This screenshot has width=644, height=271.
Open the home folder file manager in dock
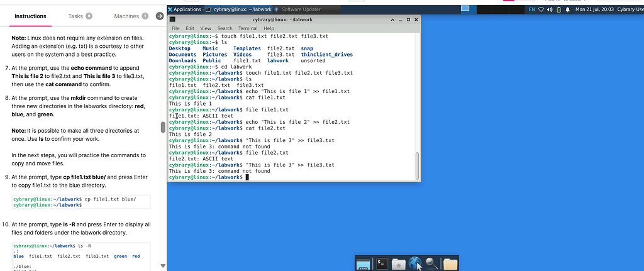398,264
